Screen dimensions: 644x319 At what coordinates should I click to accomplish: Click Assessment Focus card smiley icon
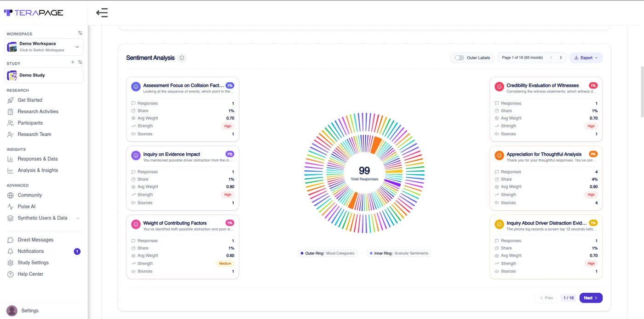pos(136,87)
